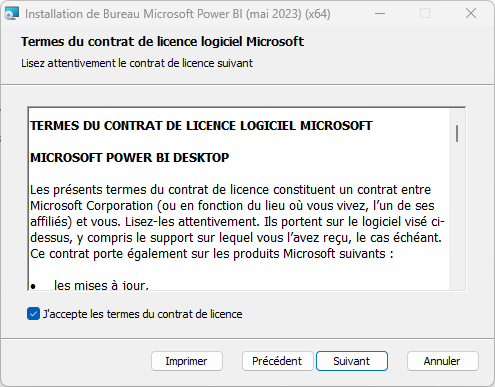Minimize the Power BI installation window
Viewport: 495px width, 387px height.
380,14
